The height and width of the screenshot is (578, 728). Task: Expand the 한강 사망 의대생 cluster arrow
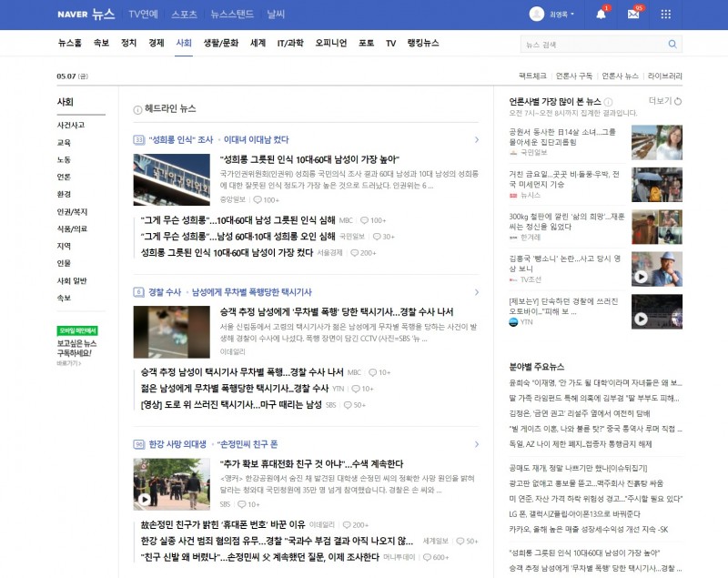pos(476,444)
